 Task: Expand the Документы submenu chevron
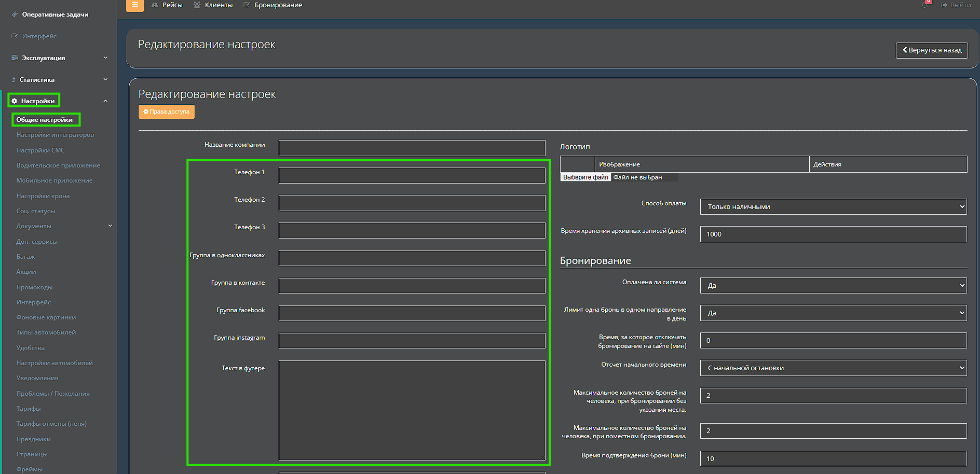[x=110, y=226]
